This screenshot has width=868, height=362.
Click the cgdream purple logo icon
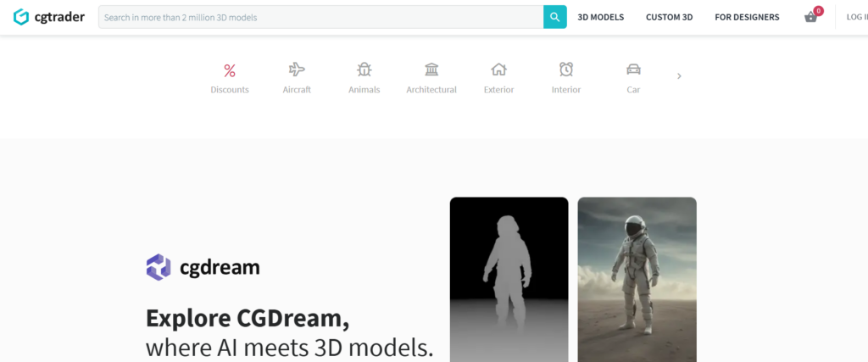[159, 267]
